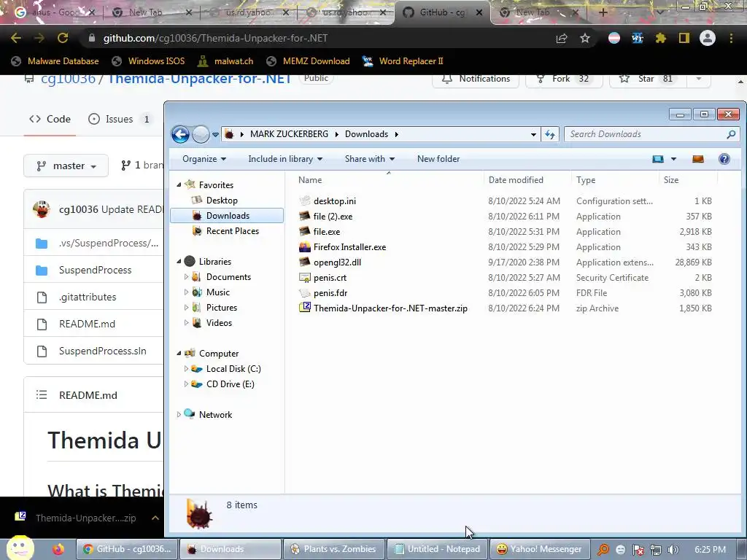Star the repository on GitHub
The image size is (747, 560).
tap(648, 79)
